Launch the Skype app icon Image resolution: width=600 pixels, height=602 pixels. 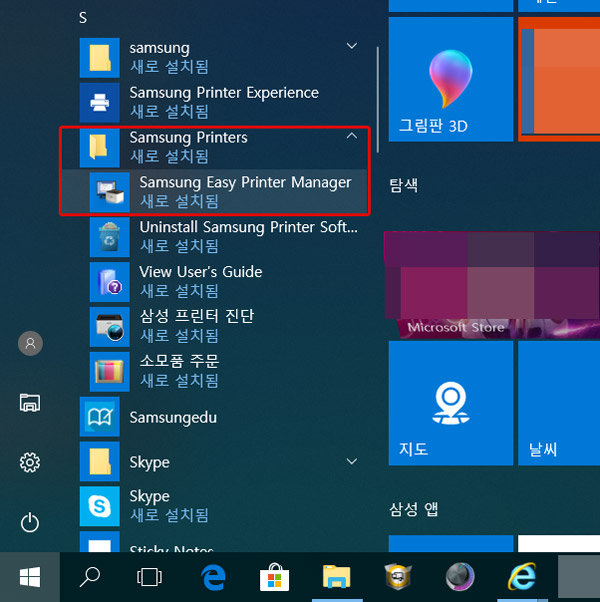99,506
